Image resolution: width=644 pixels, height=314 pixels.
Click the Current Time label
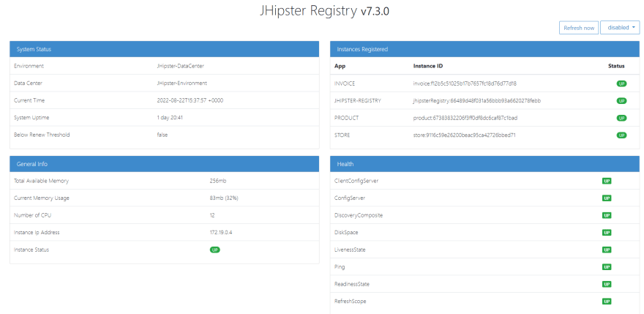click(x=29, y=100)
